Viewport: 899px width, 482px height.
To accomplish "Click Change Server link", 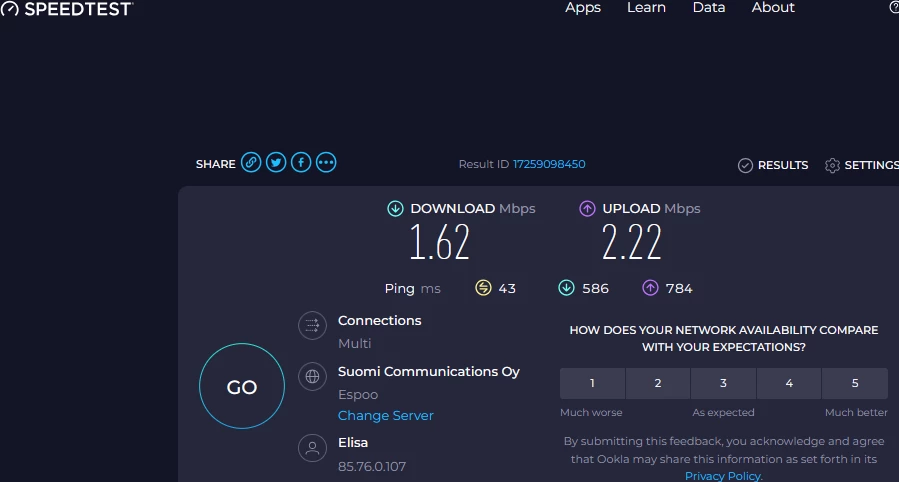I will pos(385,416).
